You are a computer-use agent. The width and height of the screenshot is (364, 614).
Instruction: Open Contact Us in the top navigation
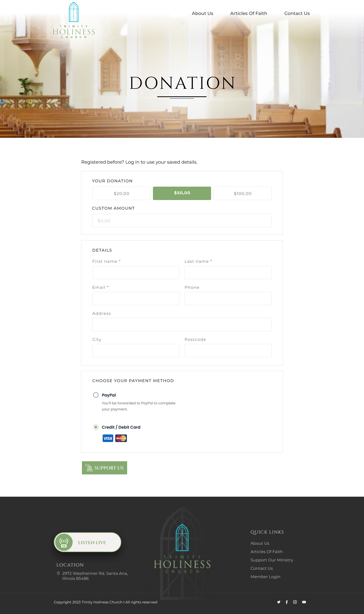click(297, 13)
